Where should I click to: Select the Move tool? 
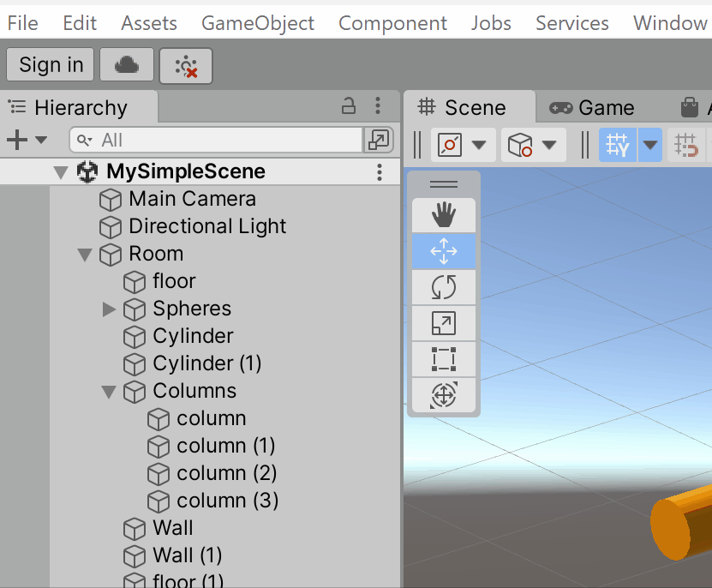tap(443, 251)
